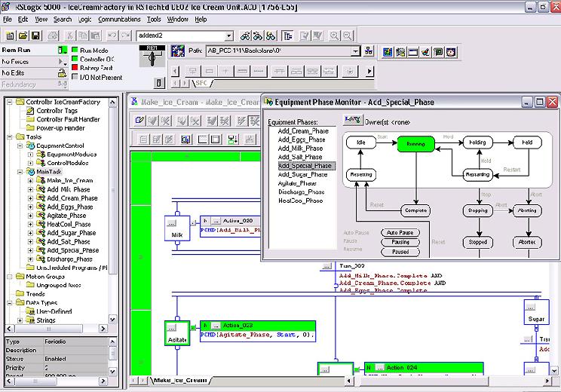Open the search text dropdown showing addend2
The image size is (561, 392).
(x=229, y=35)
